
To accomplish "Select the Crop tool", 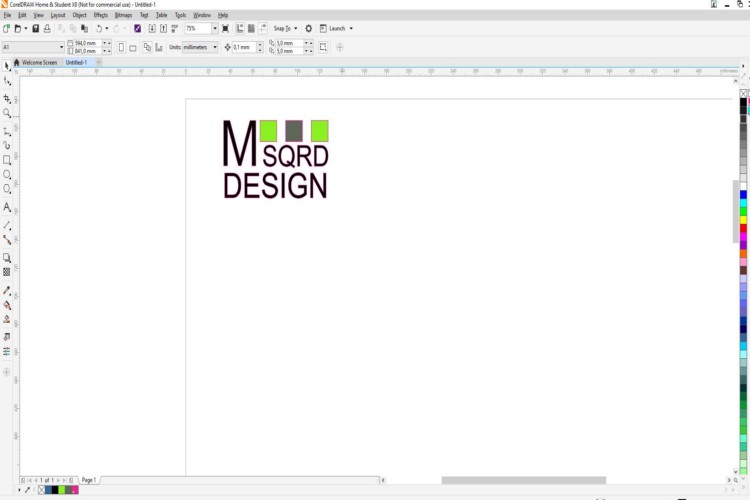I will [x=7, y=98].
